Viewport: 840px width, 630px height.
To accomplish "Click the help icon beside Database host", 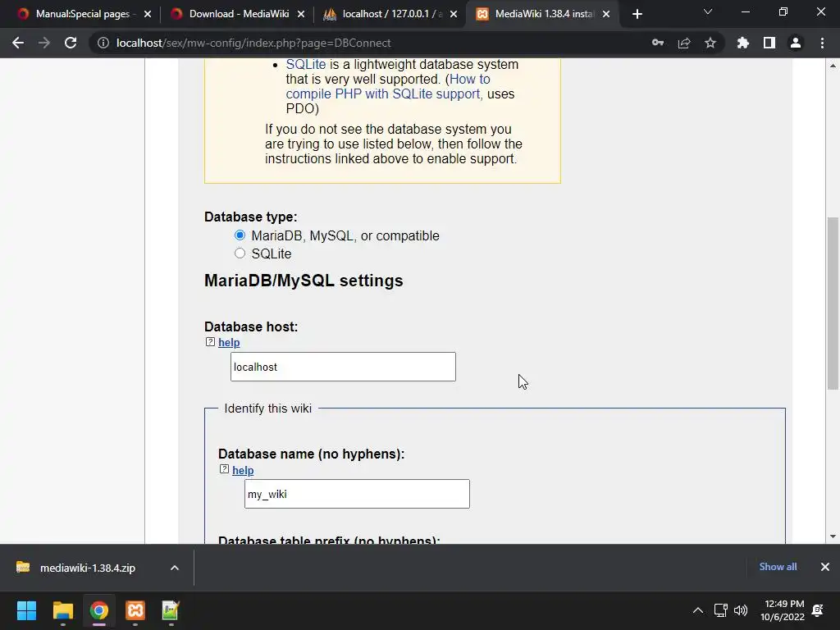I will pos(210,342).
